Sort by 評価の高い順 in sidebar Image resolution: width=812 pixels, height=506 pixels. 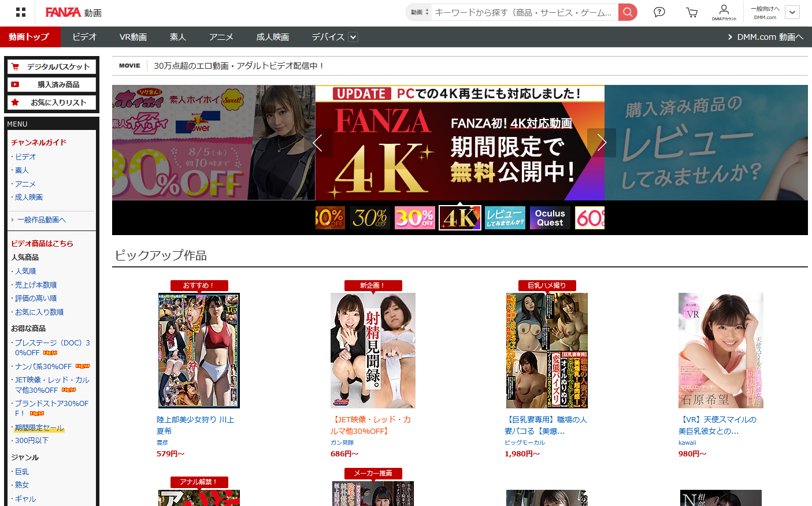point(36,298)
